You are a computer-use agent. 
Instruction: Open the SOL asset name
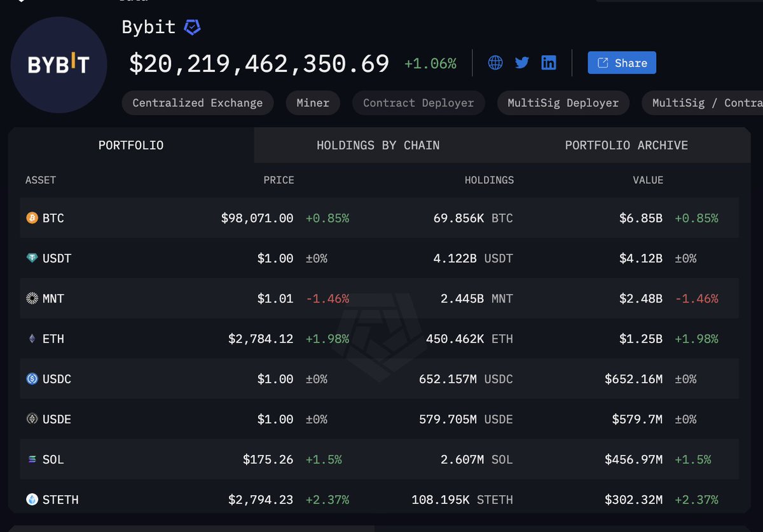coord(53,459)
